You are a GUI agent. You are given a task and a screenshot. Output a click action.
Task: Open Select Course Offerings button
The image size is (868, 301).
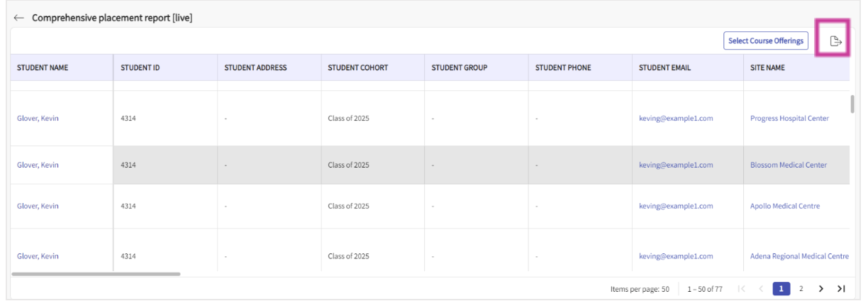[766, 41]
